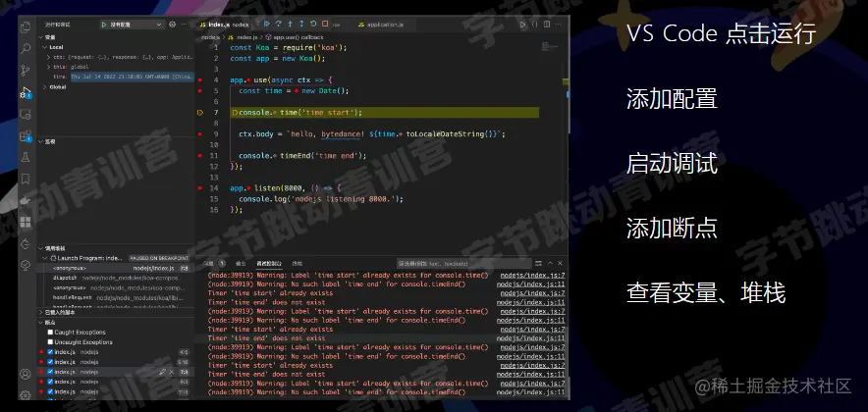Switch to the index.js editor tab
The height and width of the screenshot is (412, 868).
223,25
